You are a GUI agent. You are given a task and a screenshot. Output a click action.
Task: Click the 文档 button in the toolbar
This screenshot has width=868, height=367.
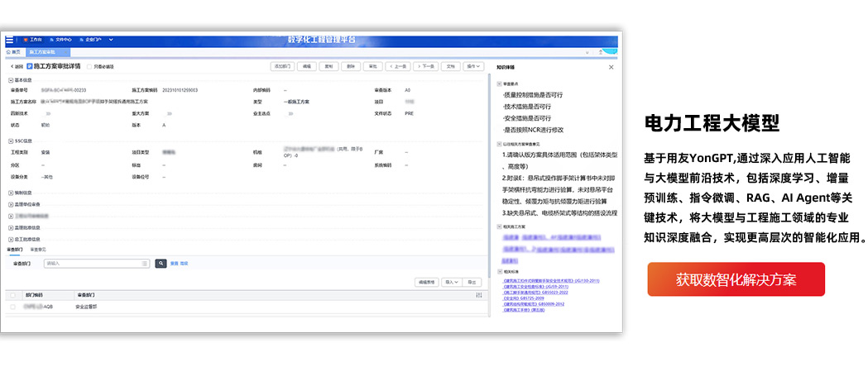(x=450, y=66)
